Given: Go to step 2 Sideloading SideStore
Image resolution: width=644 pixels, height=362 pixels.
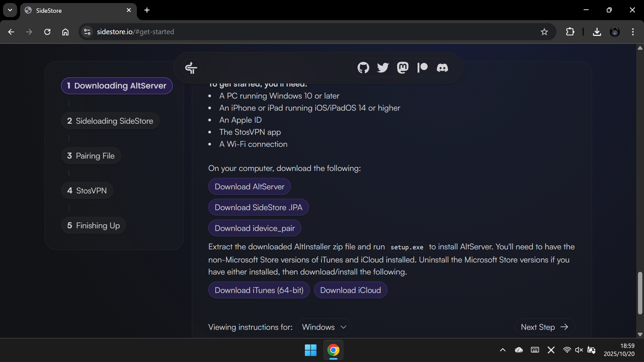Looking at the screenshot, I should tap(110, 121).
